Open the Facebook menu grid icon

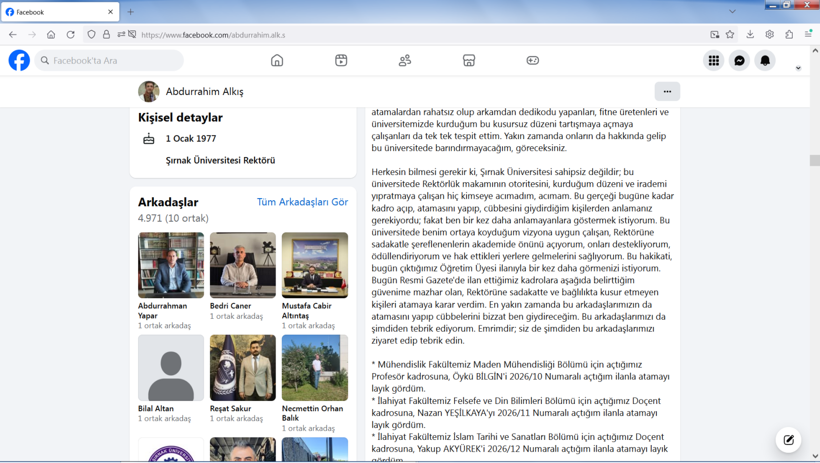pos(713,61)
